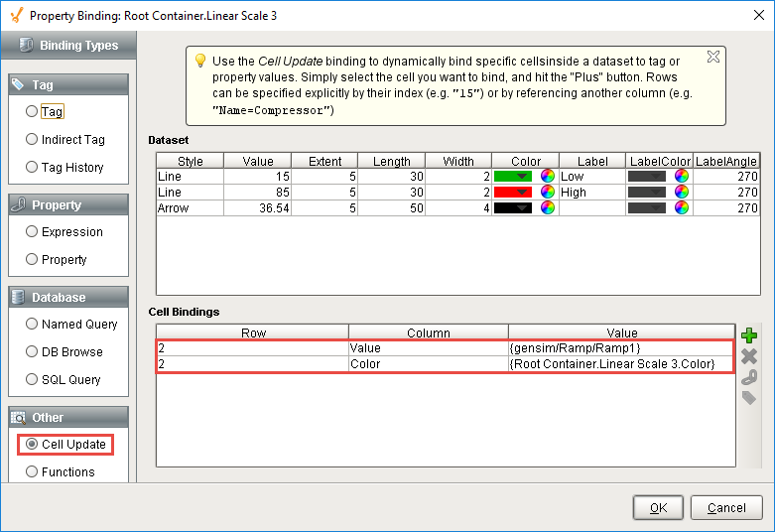Click the Width column header
Viewport: 775px width, 532px height.
(x=458, y=161)
